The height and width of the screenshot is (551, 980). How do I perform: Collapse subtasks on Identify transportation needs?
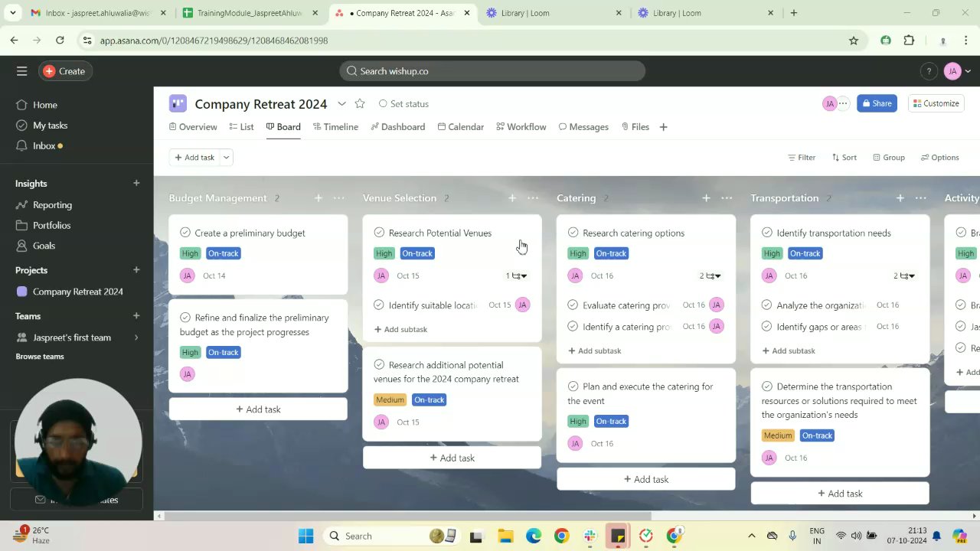pyautogui.click(x=904, y=275)
